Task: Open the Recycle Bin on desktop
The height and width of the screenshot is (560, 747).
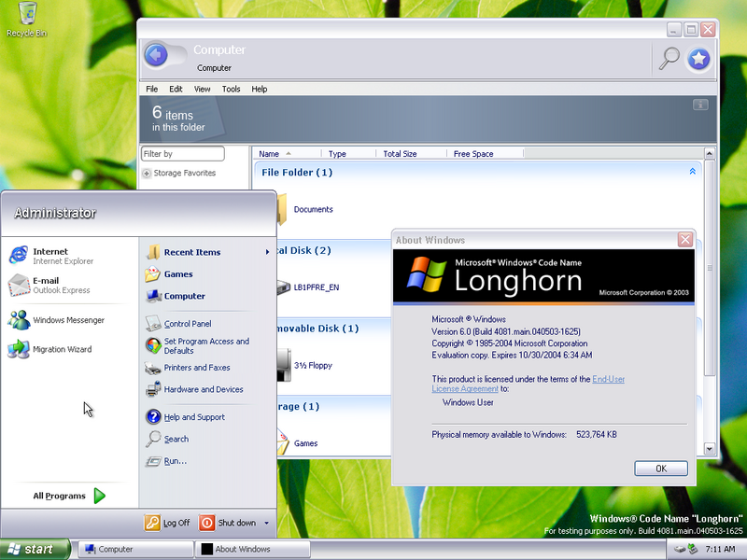Action: pos(26,17)
